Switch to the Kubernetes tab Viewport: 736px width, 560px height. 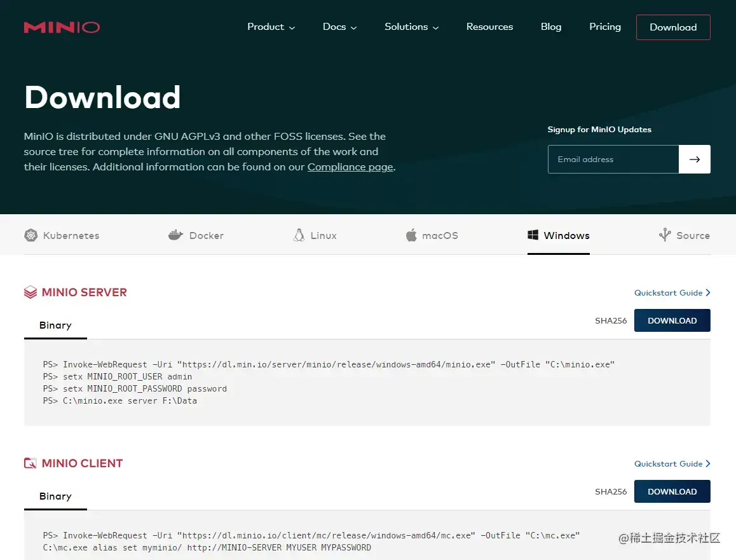point(62,235)
